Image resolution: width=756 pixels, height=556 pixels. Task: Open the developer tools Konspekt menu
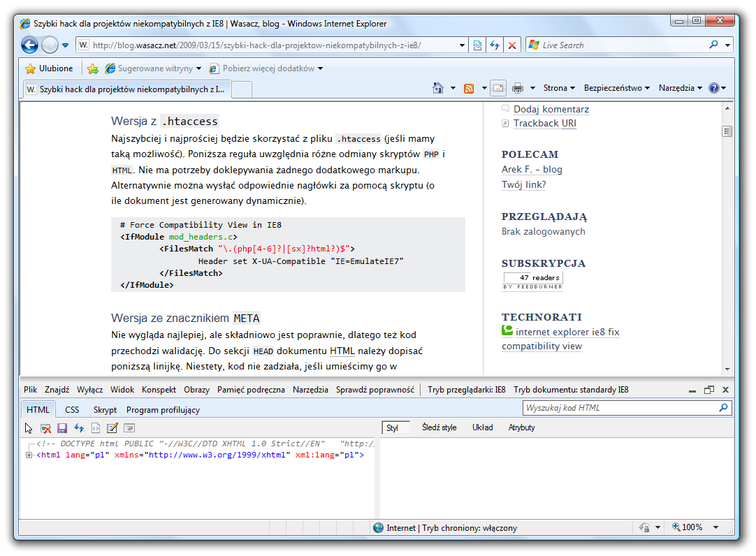click(x=159, y=390)
